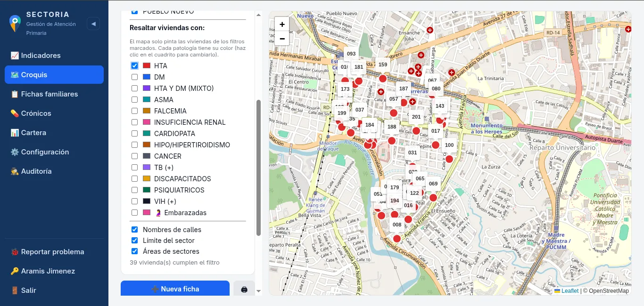The height and width of the screenshot is (306, 644).
Task: Zoom in on the map
Action: click(x=282, y=24)
